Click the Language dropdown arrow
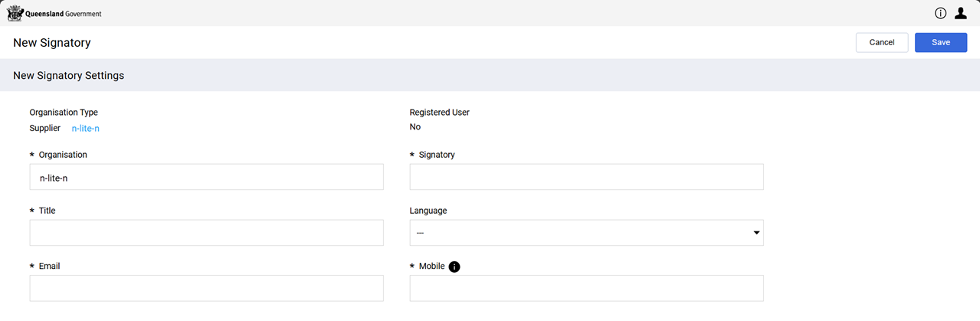The width and height of the screenshot is (980, 321). point(756,233)
